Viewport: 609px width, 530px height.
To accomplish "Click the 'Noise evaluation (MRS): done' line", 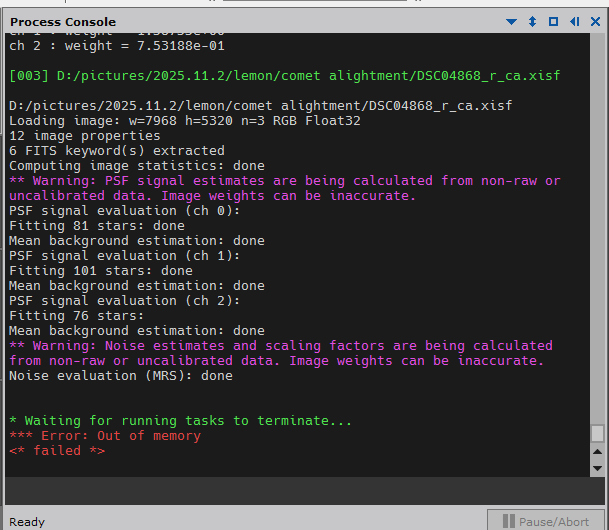I will coord(120,376).
